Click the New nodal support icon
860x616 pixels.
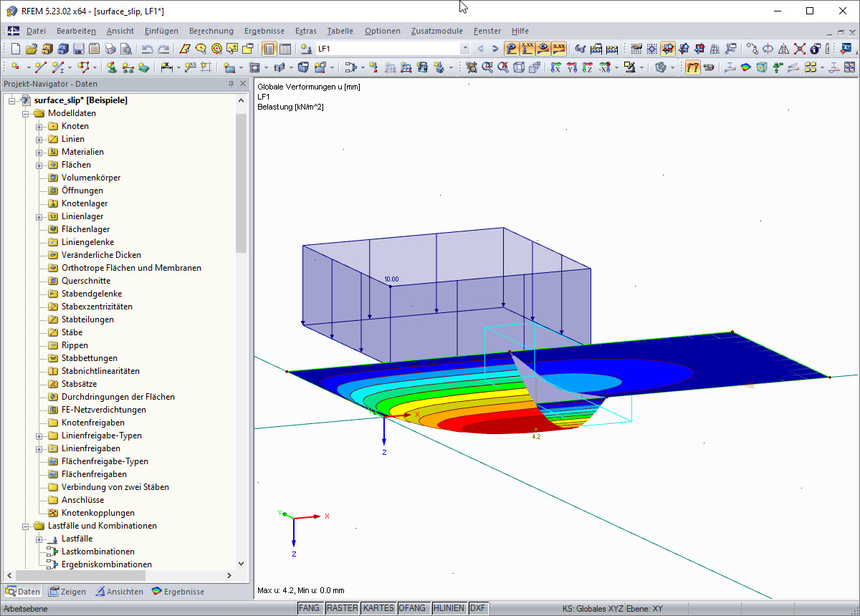tap(112, 67)
